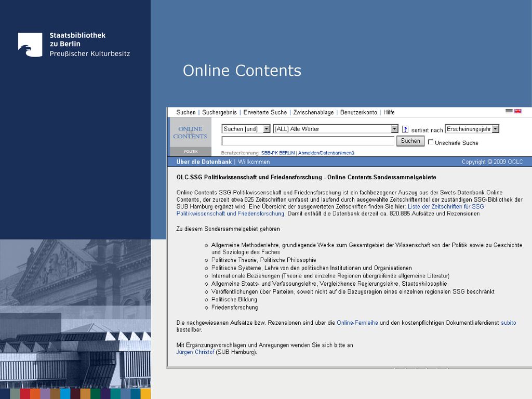Click the Suchen search button
The height and width of the screenshot is (399, 532).
[x=410, y=141]
